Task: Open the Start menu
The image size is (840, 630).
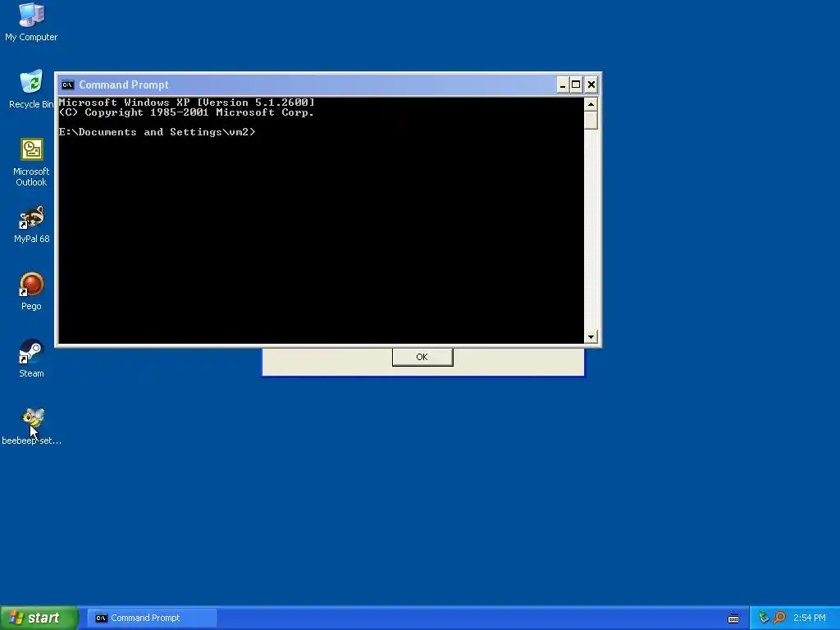Action: pos(39,618)
